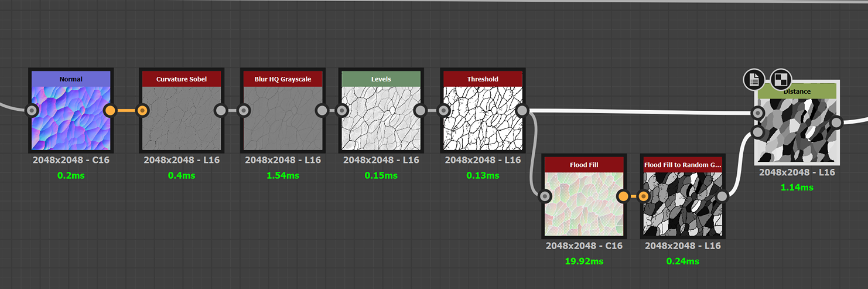
Task: Click the Curvature Sobel title bar
Action: (182, 79)
